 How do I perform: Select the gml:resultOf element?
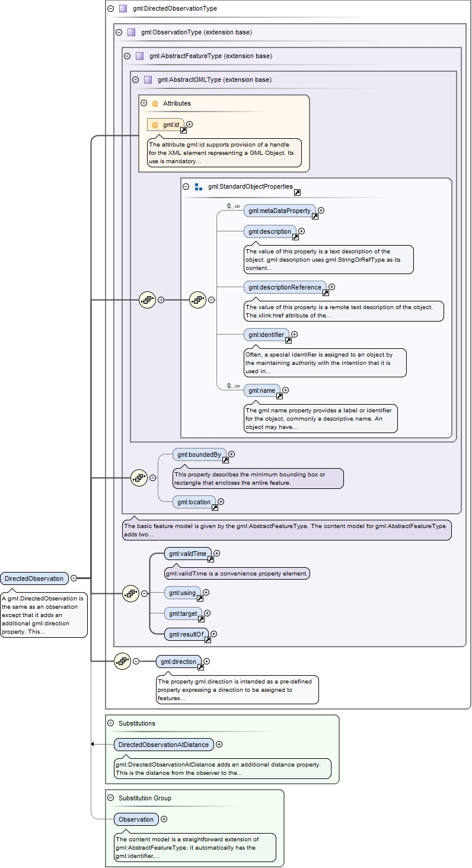[x=186, y=634]
